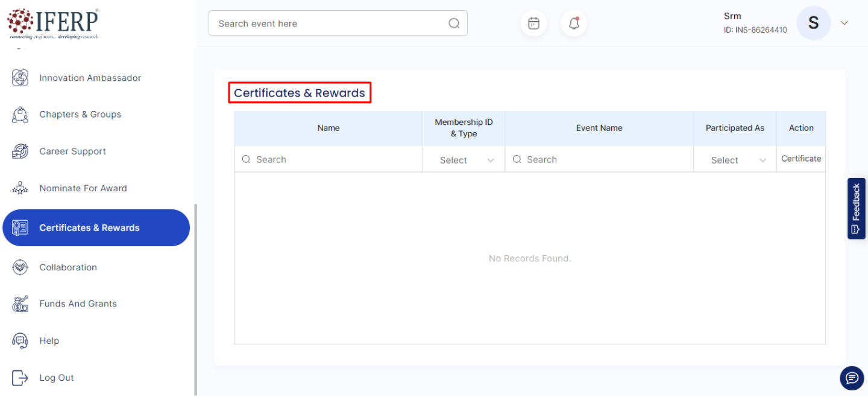Go to Nominate For Award

click(83, 188)
